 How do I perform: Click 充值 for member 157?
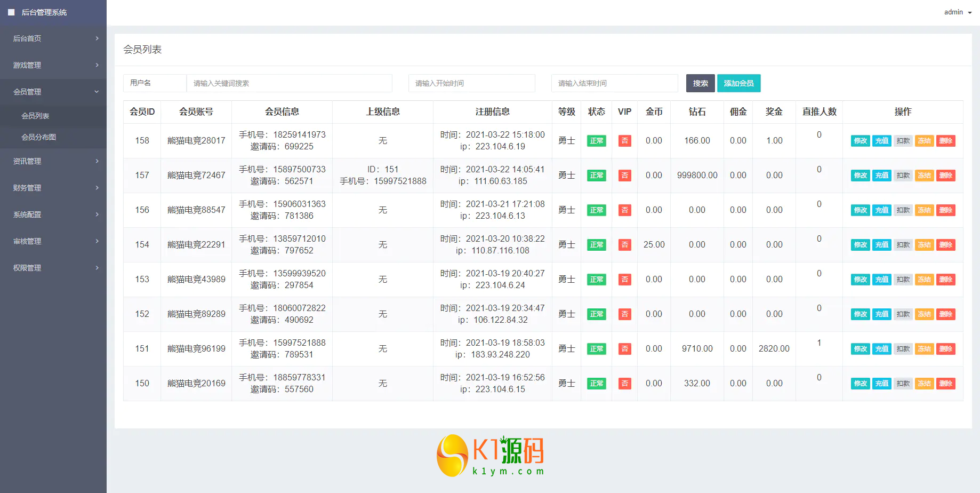click(881, 176)
